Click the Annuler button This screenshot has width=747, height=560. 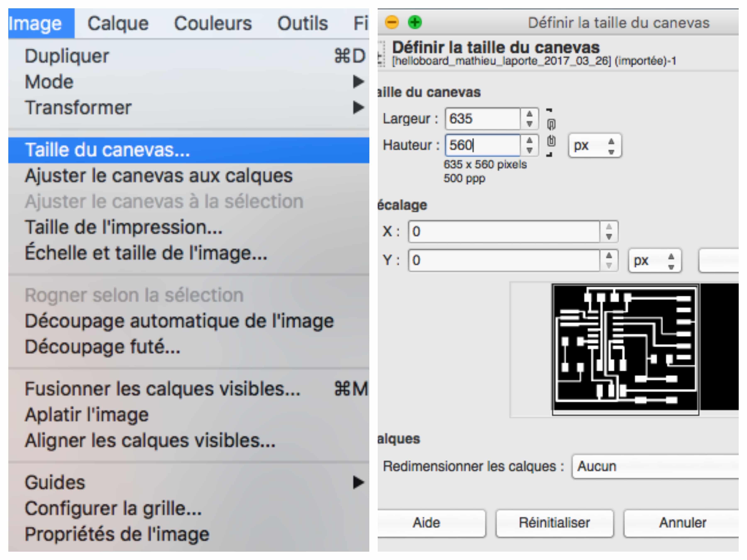(x=681, y=523)
